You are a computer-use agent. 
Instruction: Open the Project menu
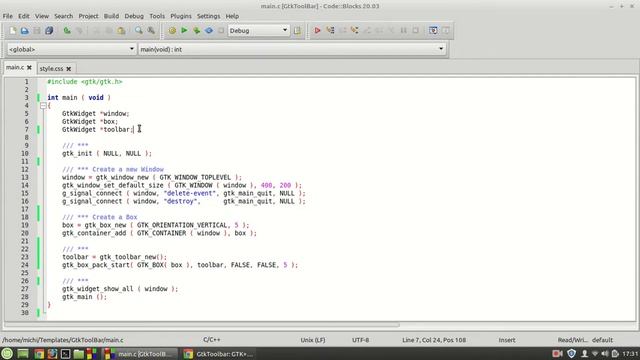pyautogui.click(x=88, y=16)
